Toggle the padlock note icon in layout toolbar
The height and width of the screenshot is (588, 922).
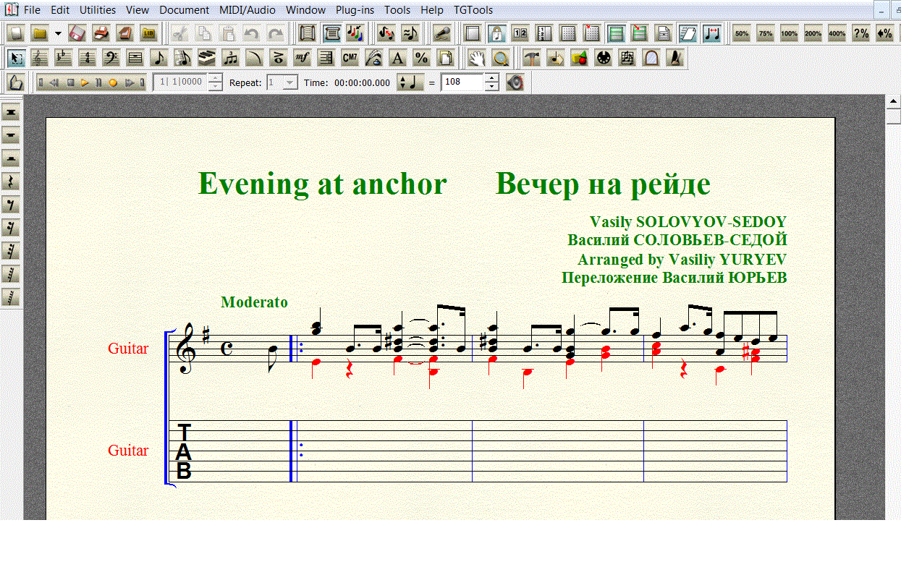[496, 33]
